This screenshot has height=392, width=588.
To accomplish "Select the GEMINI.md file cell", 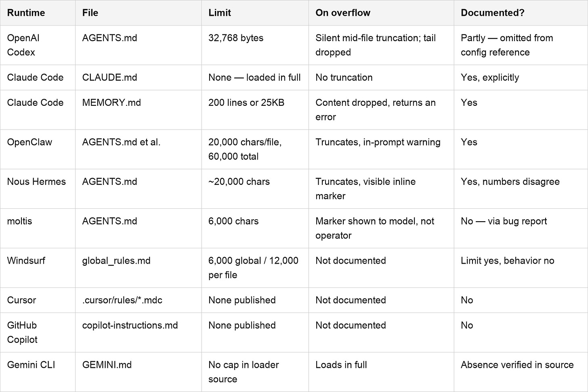I will pos(139,372).
